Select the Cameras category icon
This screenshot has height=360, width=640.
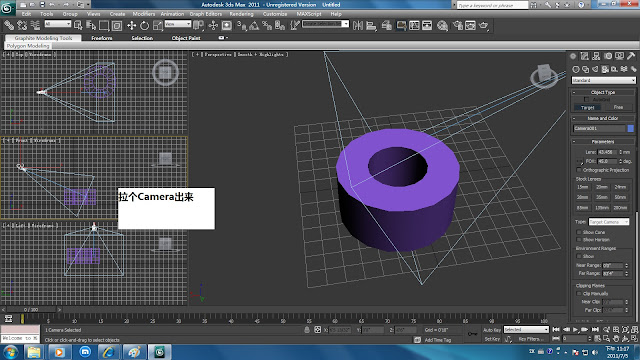(x=605, y=69)
